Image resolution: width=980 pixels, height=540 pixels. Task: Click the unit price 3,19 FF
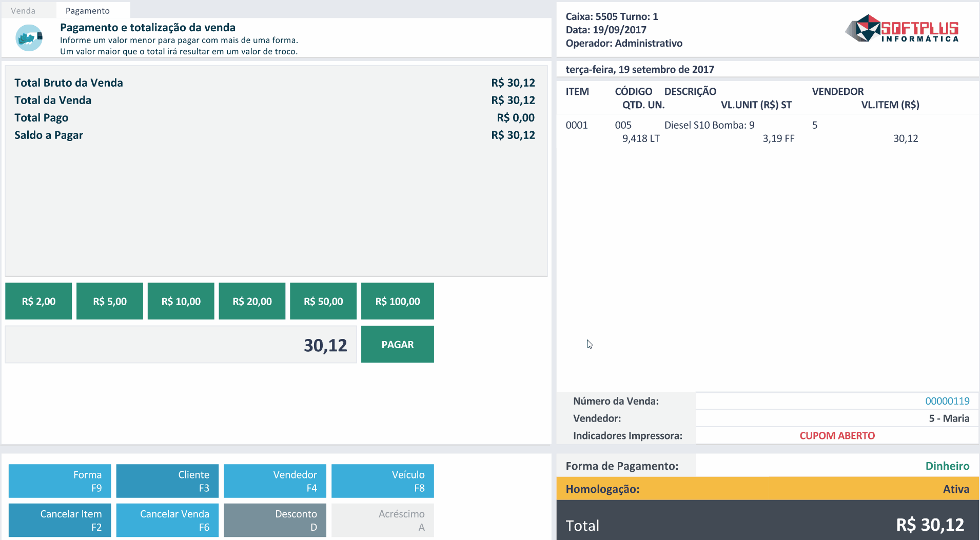(x=778, y=138)
